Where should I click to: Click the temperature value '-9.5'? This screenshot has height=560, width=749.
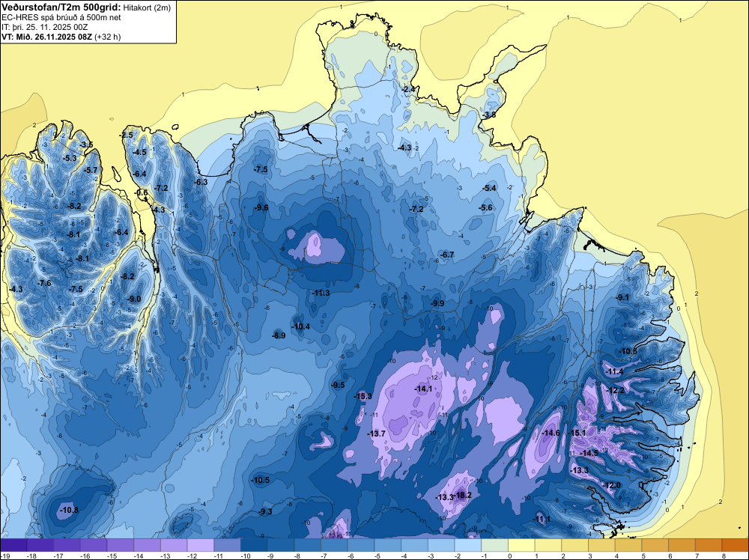(x=339, y=386)
